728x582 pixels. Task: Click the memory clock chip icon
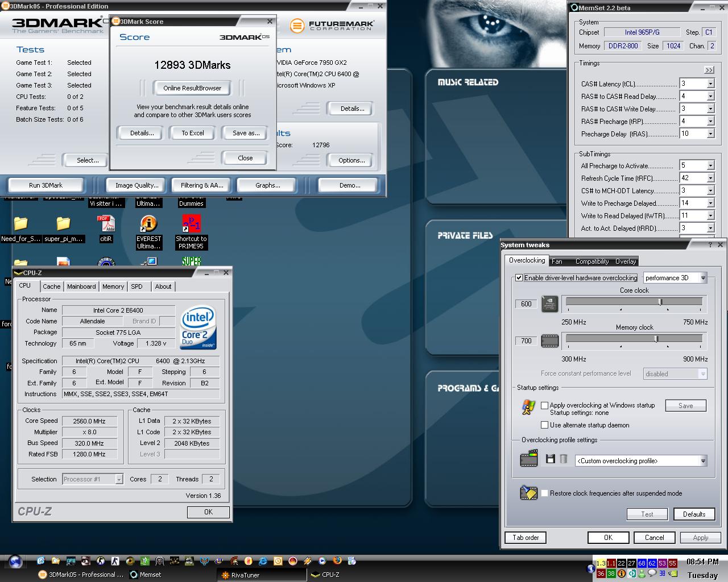(x=549, y=341)
